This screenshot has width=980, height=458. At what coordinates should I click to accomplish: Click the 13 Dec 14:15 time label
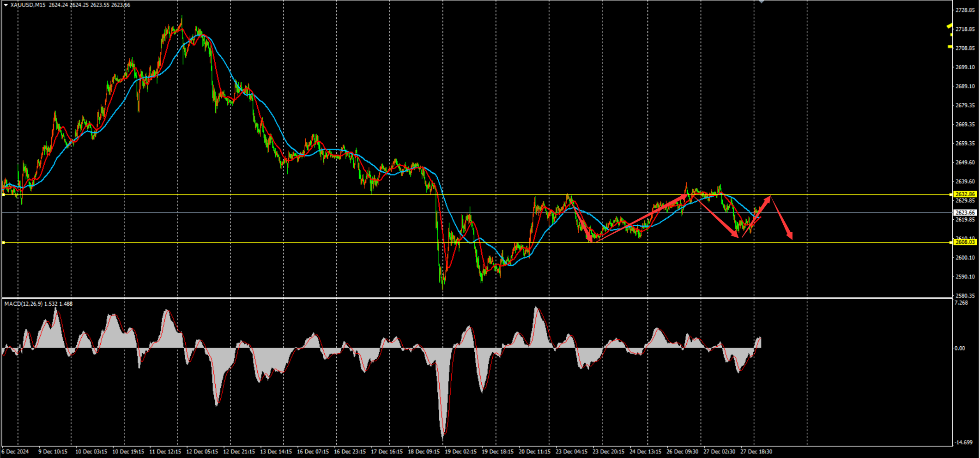276,452
